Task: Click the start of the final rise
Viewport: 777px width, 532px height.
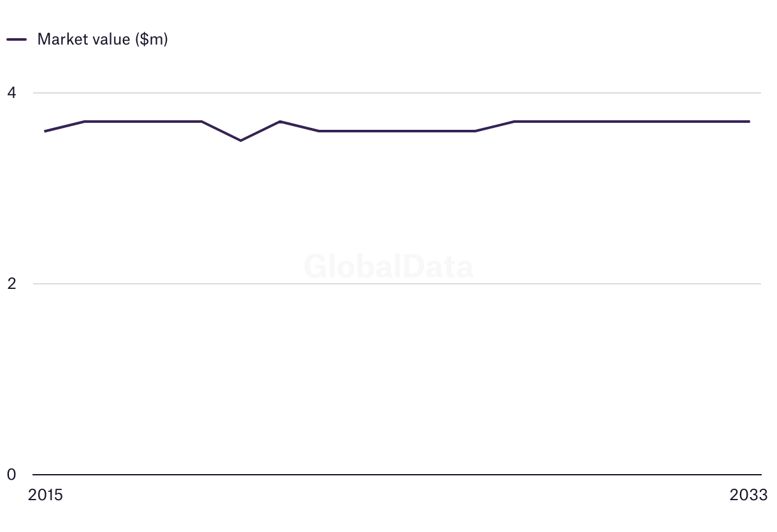Action: click(x=475, y=131)
